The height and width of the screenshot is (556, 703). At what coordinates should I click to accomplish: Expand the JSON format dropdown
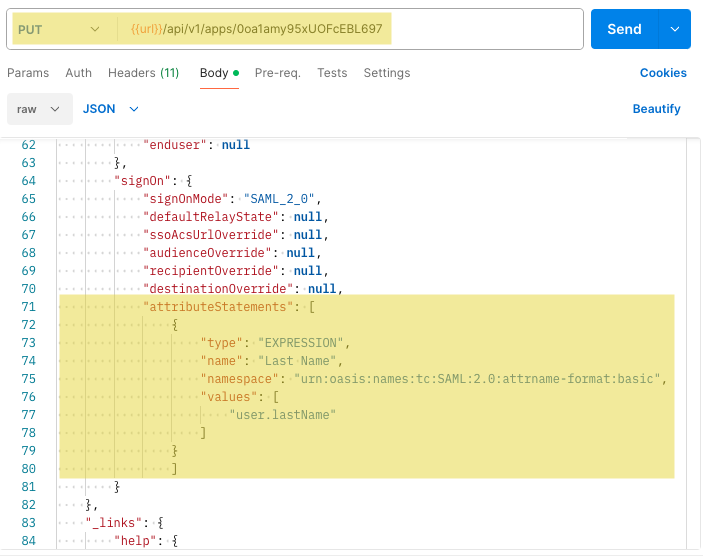tap(110, 109)
